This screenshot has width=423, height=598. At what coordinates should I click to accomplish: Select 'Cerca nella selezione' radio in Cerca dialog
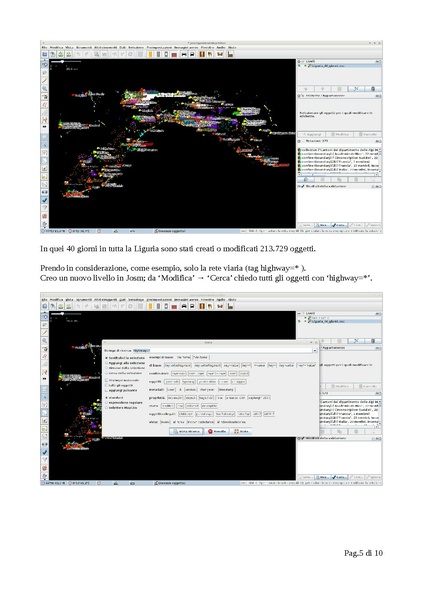pos(106,373)
